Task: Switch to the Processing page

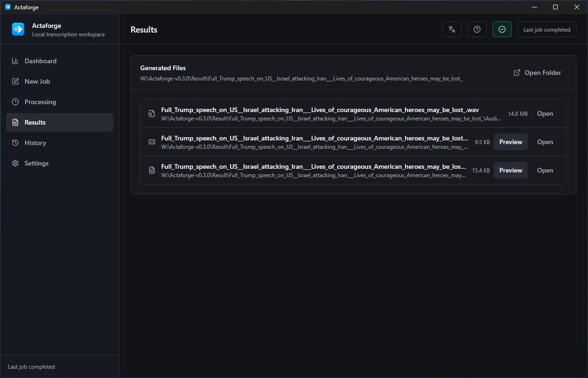Action: click(x=59, y=102)
